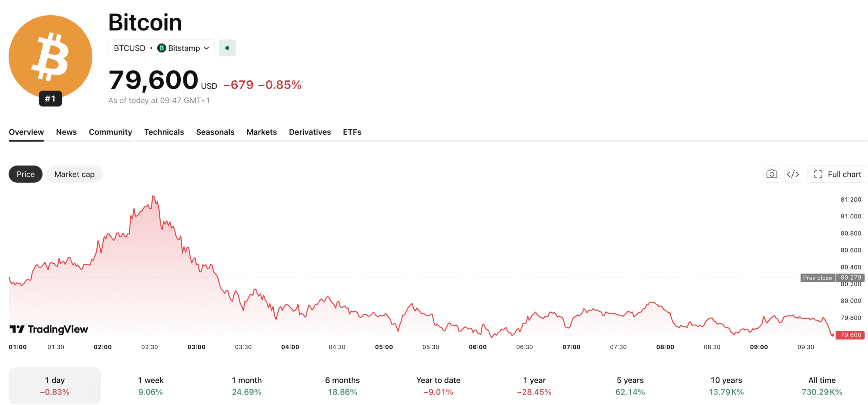The image size is (868, 405).
Task: Click the 81,200 price axis label
Action: click(851, 199)
